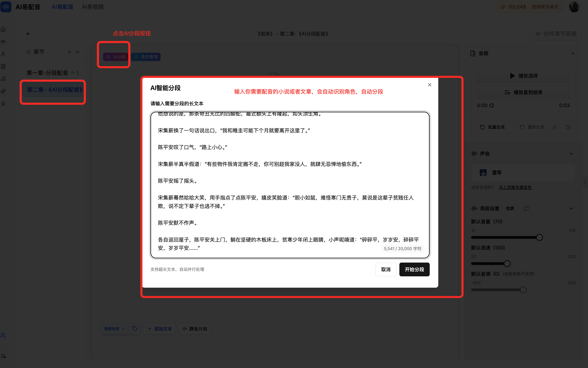Expand the 声音 section chevron
This screenshot has height=368, width=588.
(x=571, y=154)
